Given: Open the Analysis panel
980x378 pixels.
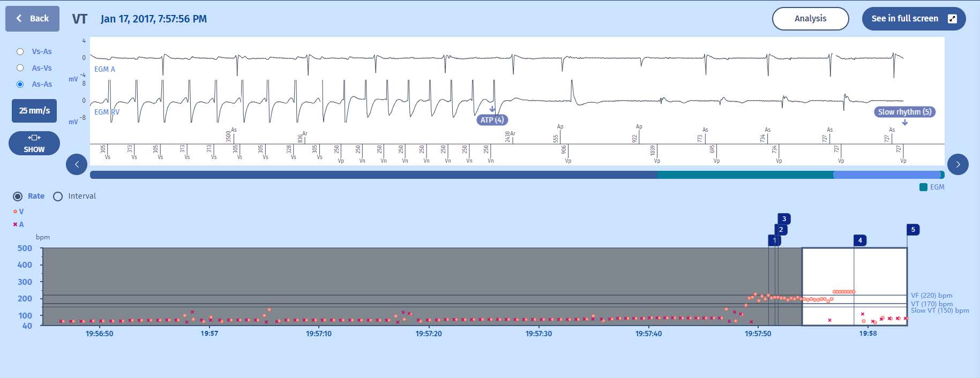Looking at the screenshot, I should tap(810, 19).
